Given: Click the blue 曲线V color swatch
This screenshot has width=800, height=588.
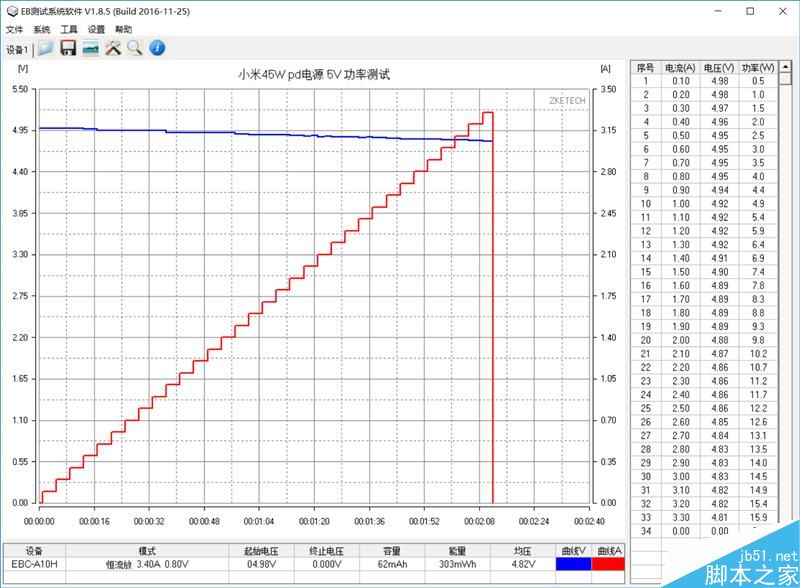Looking at the screenshot, I should point(573,564).
